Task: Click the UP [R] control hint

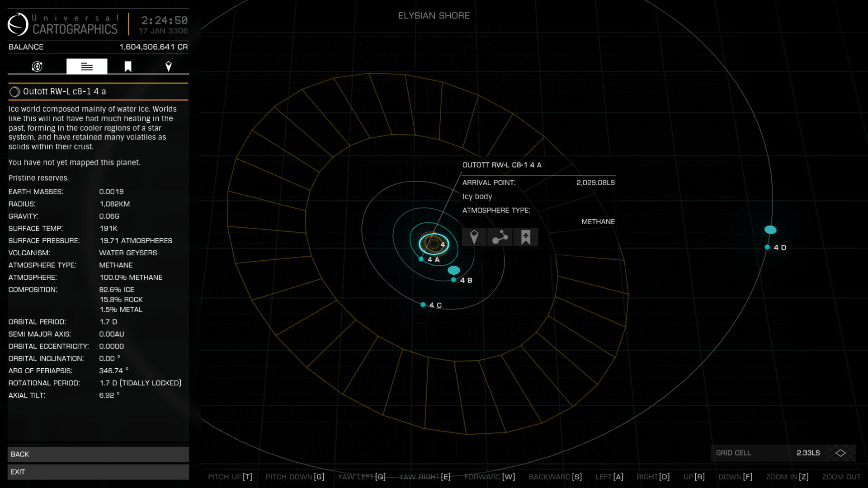Action: 694,477
